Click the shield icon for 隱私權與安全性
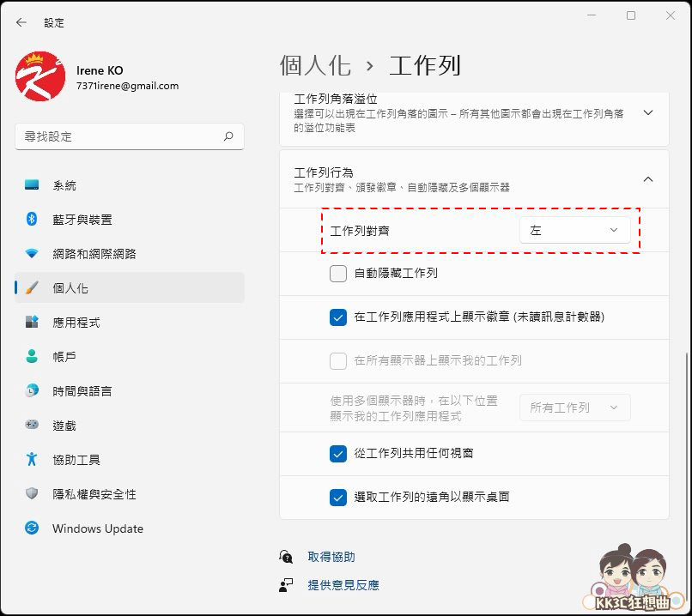Screen dimensions: 692x616 [32, 494]
